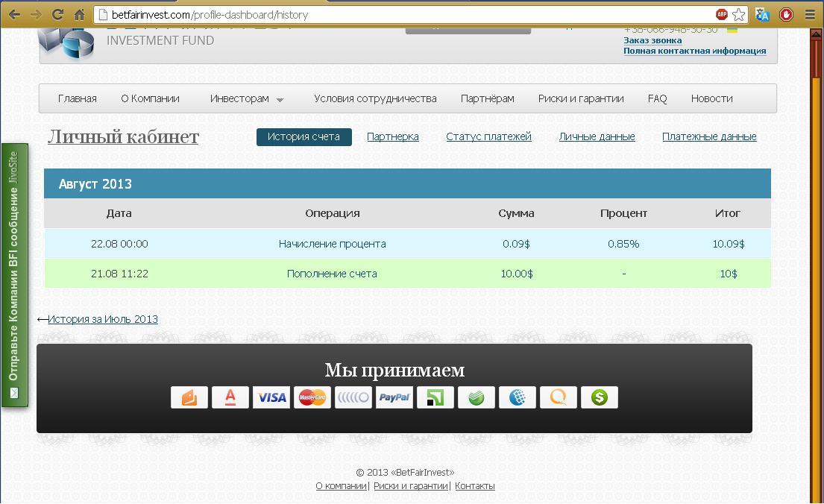Reload the page with refresh icon
Image resolution: width=824 pixels, height=504 pixels.
coord(58,15)
